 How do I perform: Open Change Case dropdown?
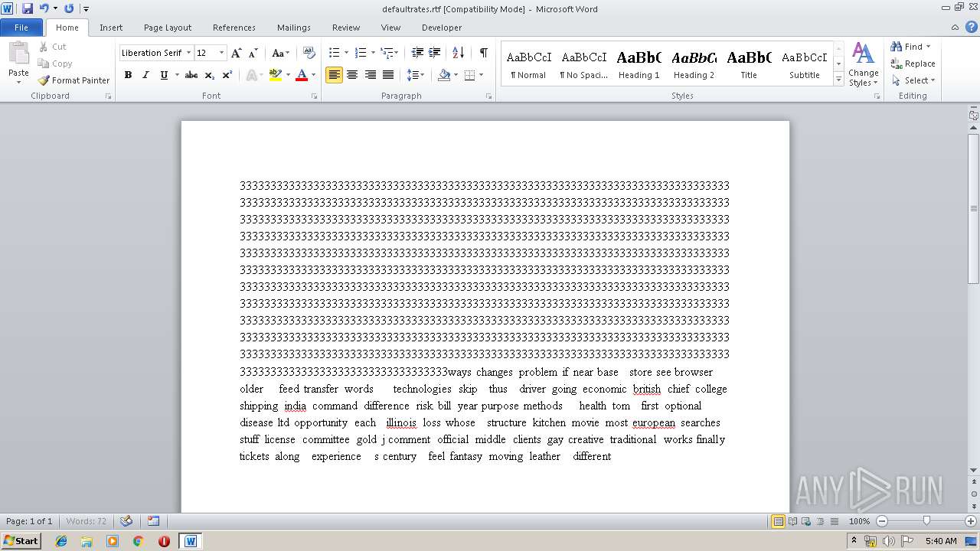click(x=280, y=53)
